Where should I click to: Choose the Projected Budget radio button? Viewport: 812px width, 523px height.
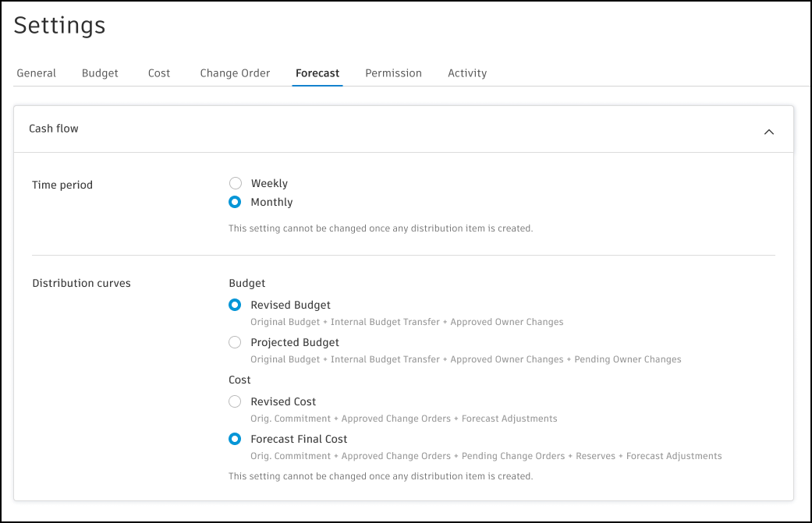coord(235,342)
